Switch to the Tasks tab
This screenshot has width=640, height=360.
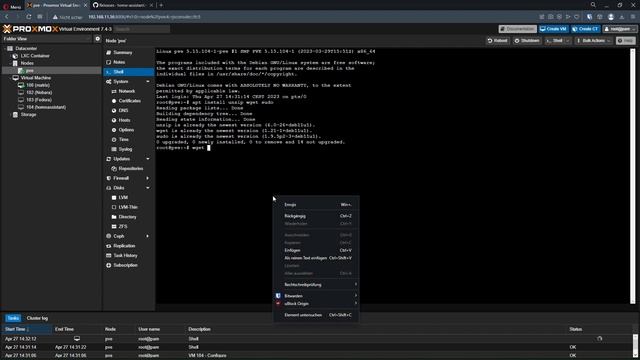13,318
